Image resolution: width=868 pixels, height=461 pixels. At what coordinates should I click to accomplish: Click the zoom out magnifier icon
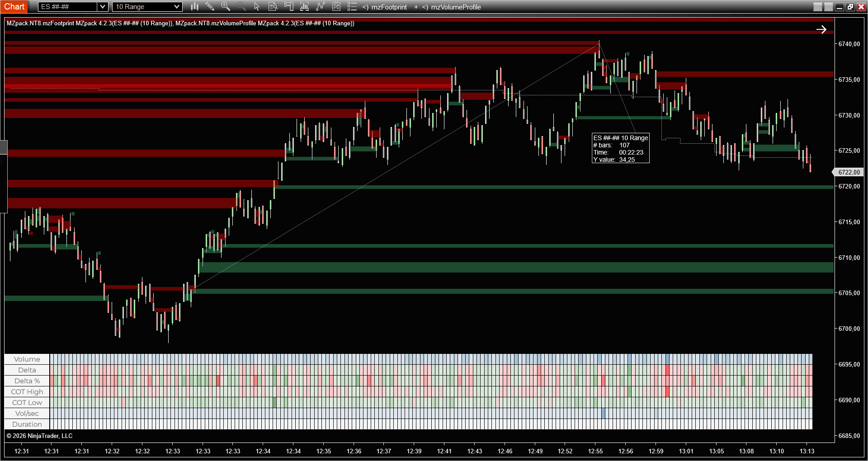(241, 7)
